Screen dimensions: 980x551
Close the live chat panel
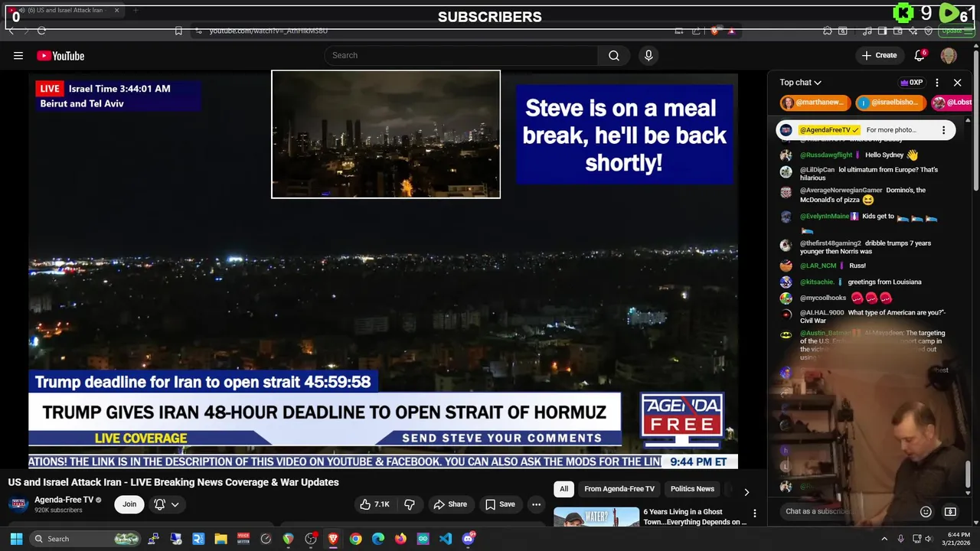[x=957, y=82]
